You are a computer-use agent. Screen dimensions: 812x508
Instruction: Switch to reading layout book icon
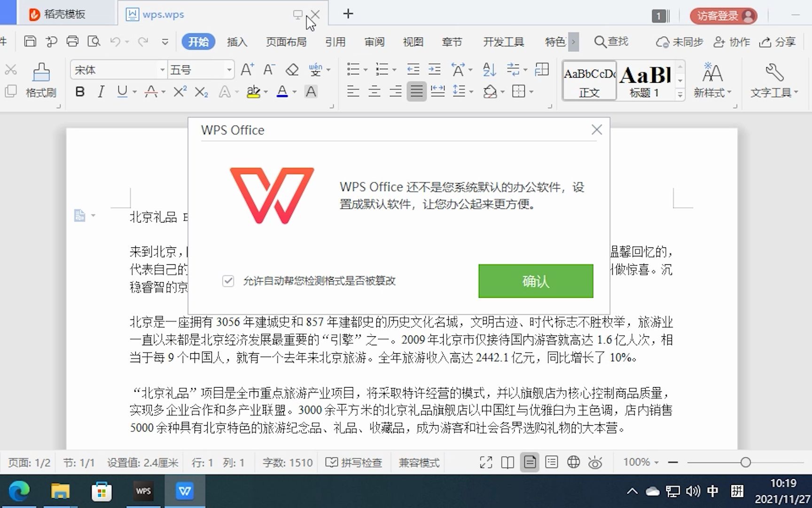click(507, 462)
